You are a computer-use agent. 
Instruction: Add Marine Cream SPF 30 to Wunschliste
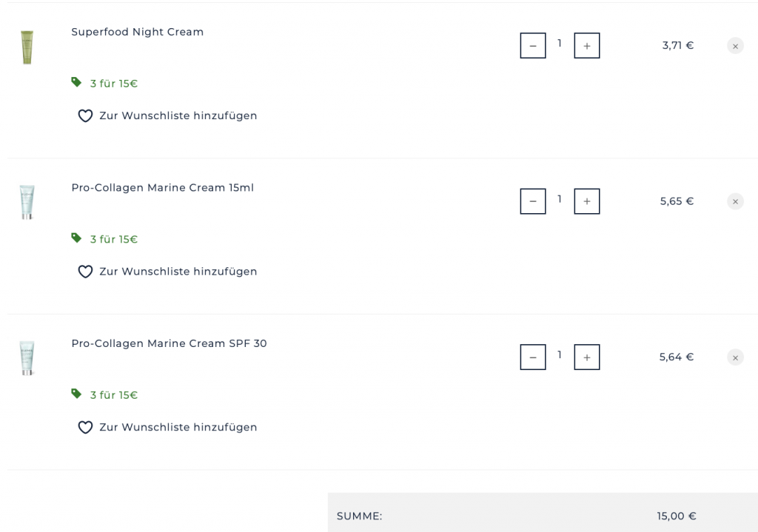coord(178,428)
